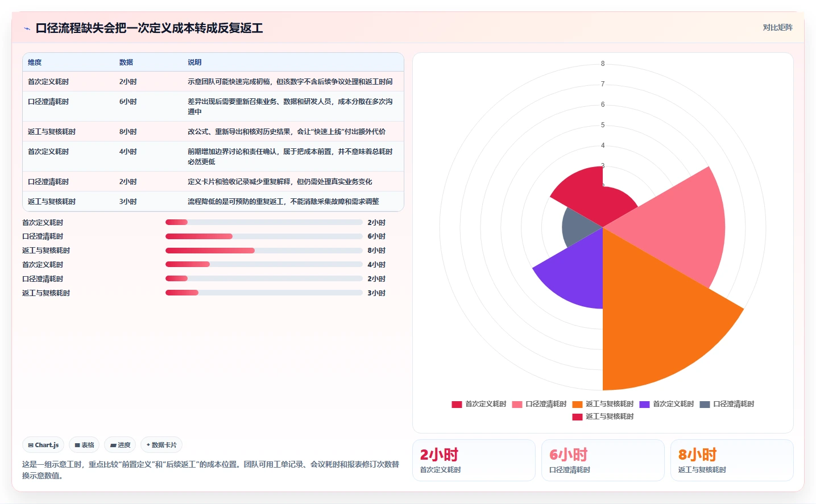Click the 3小时 cell in the table

click(128, 202)
